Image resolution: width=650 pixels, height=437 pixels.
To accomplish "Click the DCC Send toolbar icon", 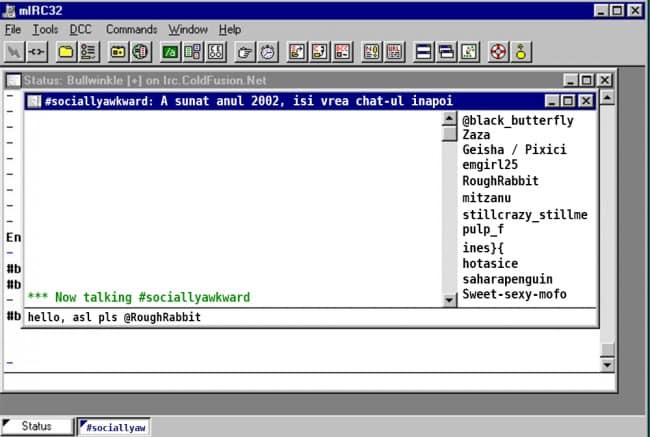I will coord(297,52).
